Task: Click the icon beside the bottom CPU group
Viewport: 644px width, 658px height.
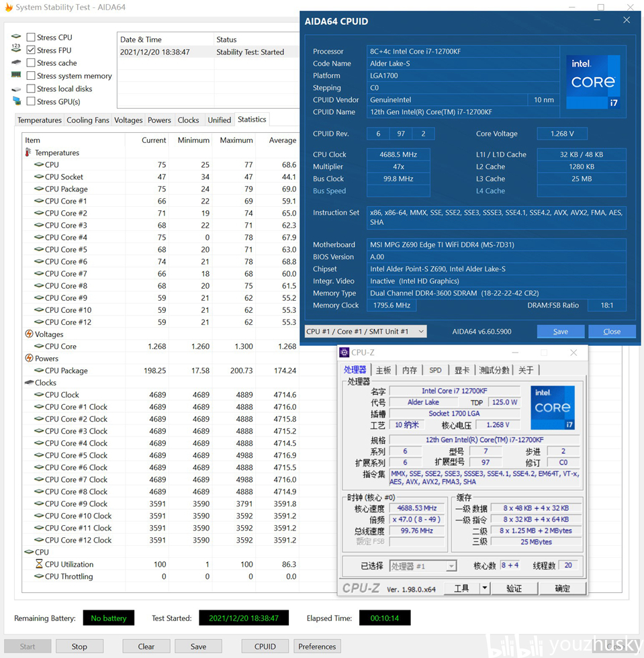Action: pyautogui.click(x=29, y=552)
